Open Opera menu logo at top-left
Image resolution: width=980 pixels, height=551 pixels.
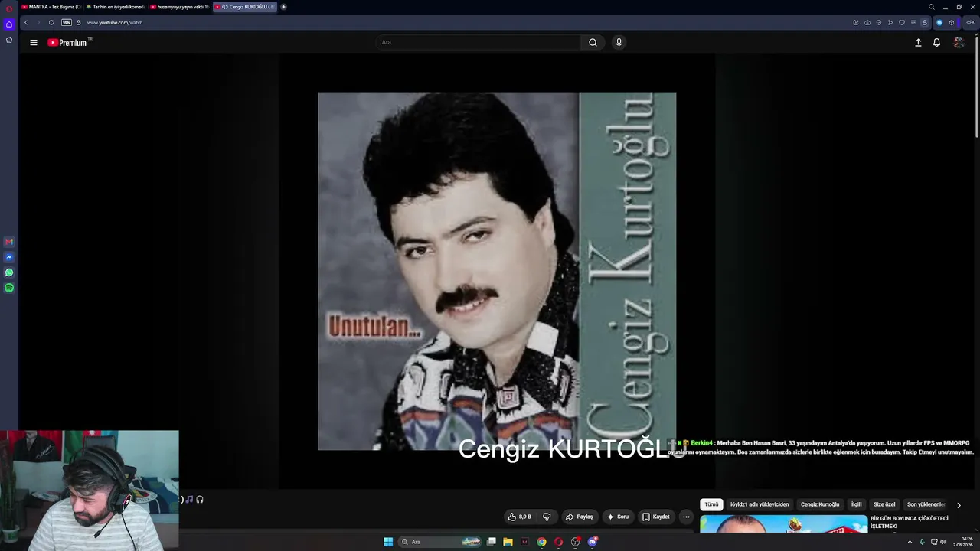point(9,8)
